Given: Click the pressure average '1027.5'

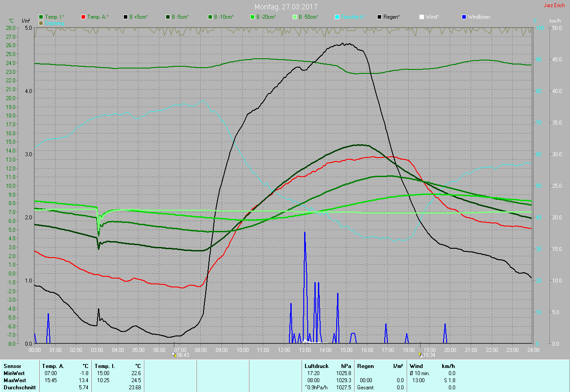Looking at the screenshot, I should click(x=343, y=388).
